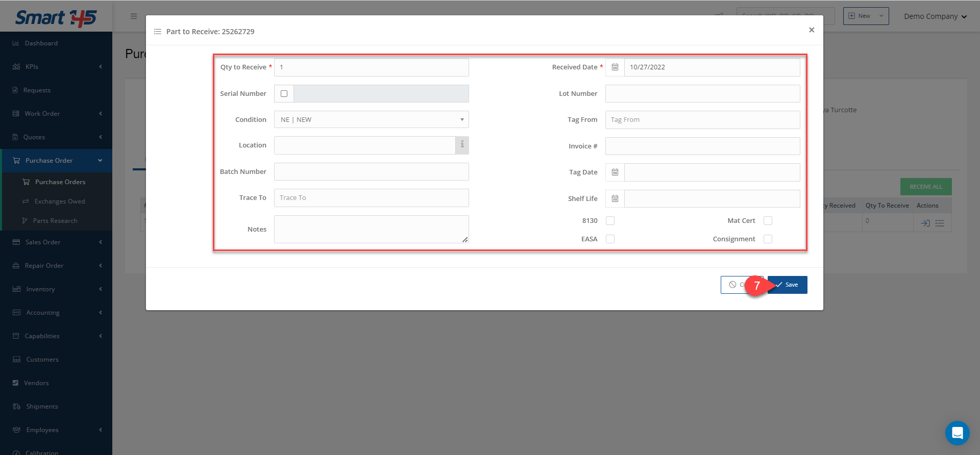Click the receive arrow icon in Actions column

pos(925,223)
